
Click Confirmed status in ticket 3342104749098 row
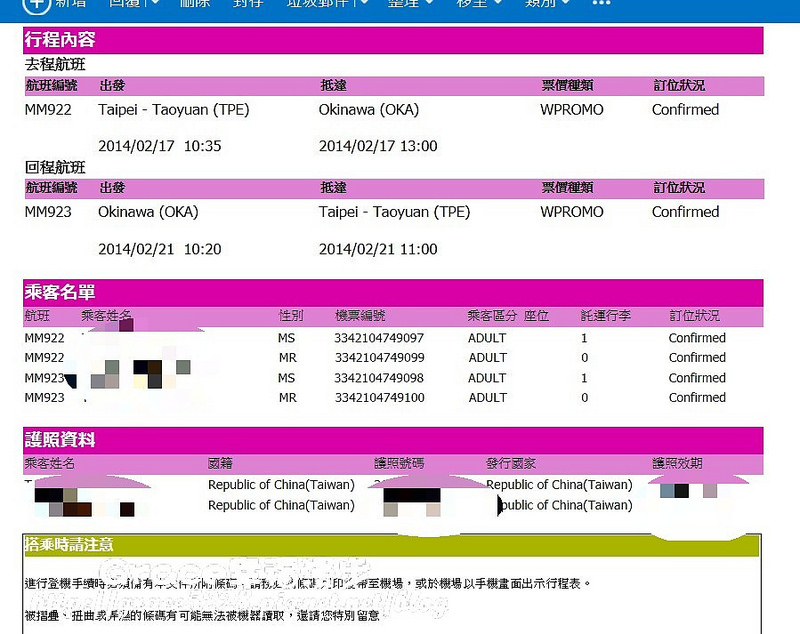point(697,378)
